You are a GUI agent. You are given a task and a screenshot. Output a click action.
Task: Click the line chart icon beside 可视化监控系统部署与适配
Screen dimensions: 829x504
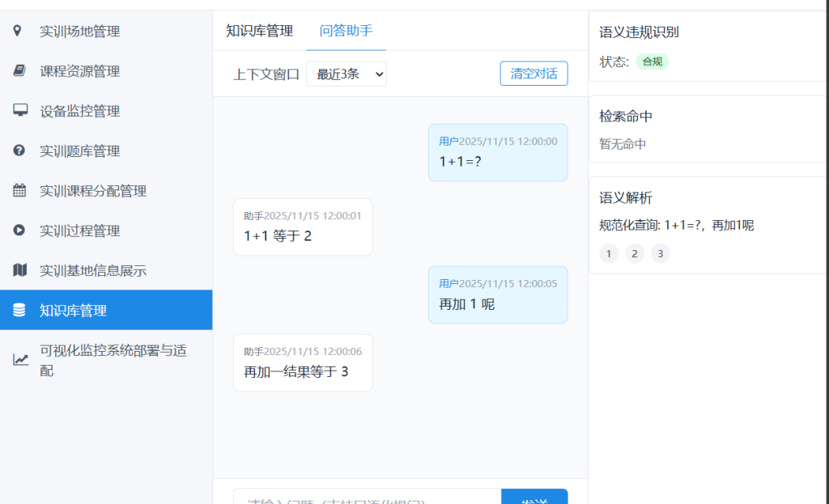(x=20, y=360)
